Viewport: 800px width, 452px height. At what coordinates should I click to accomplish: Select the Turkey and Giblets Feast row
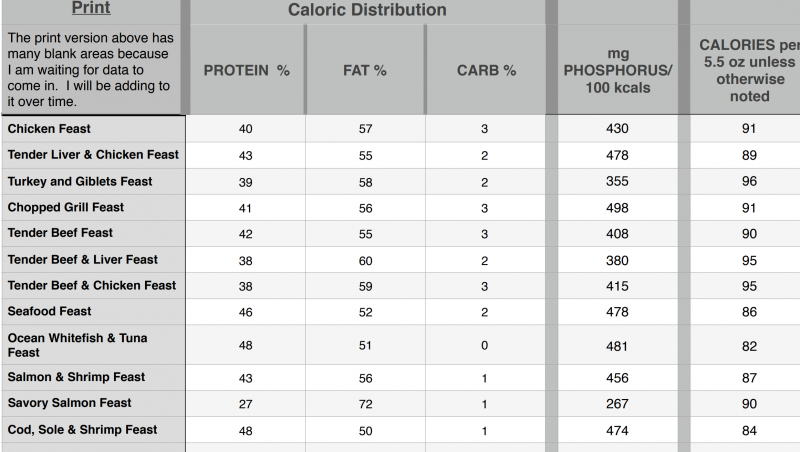tap(80, 181)
